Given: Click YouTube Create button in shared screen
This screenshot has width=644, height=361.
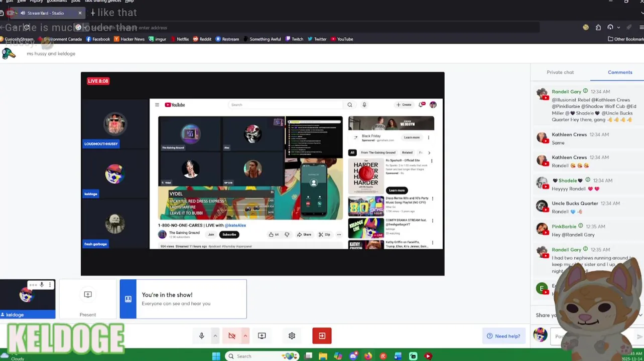Looking at the screenshot, I should point(404,105).
